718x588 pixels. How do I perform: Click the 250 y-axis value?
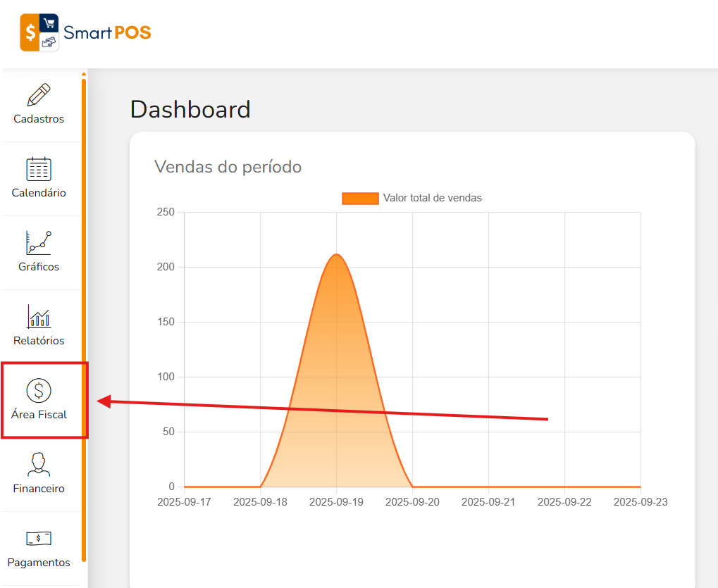pyautogui.click(x=166, y=212)
